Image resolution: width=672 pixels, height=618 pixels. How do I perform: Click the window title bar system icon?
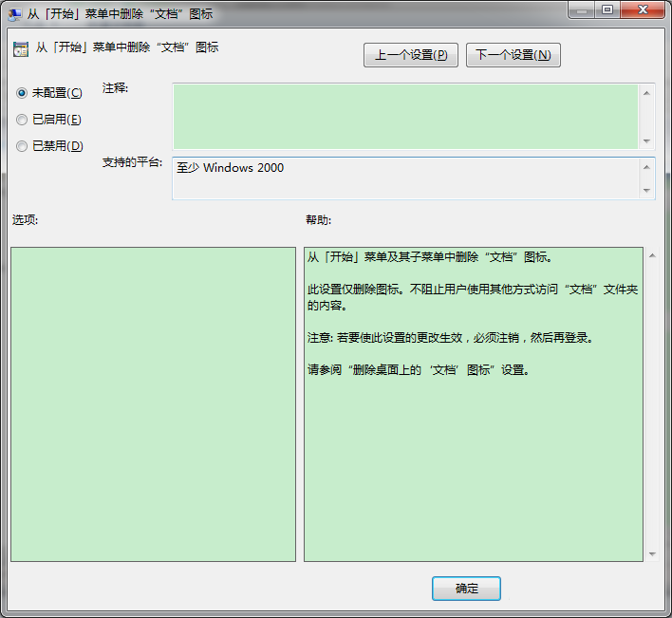(x=14, y=14)
